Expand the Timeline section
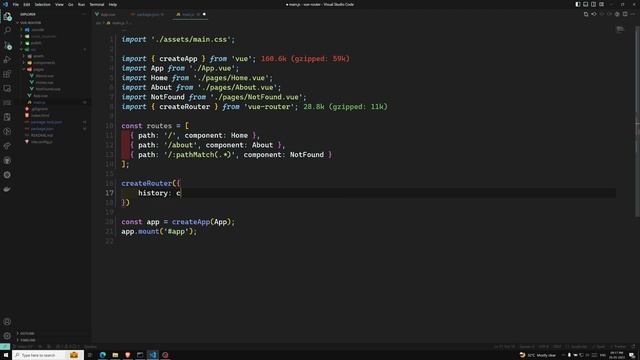Screen dimensions: 640x360 28,340
